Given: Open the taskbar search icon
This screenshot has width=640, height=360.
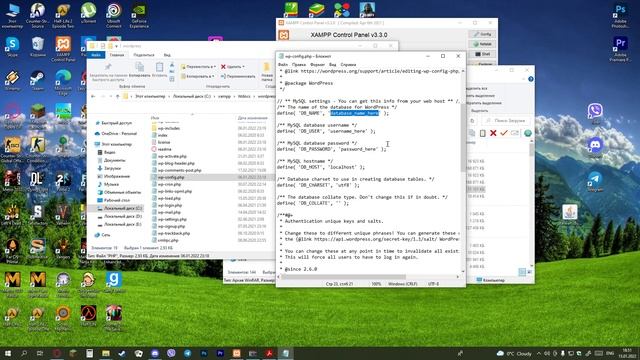Looking at the screenshot, I should 24,353.
